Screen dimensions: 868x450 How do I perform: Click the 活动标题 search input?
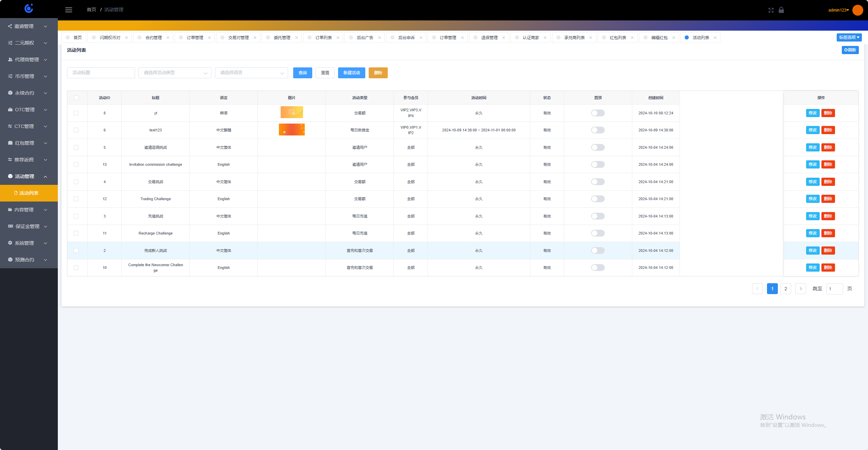[x=101, y=73]
